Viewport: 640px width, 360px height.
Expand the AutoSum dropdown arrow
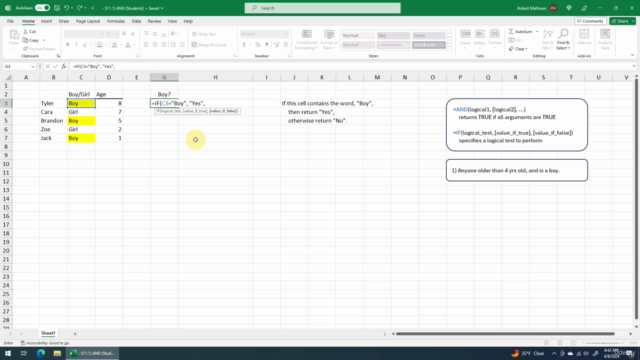coord(537,31)
